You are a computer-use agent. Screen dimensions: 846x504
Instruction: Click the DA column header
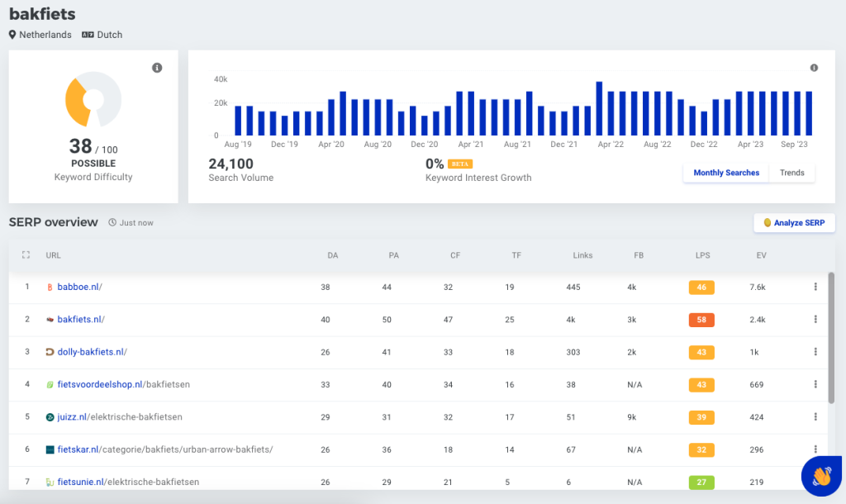[x=333, y=255]
